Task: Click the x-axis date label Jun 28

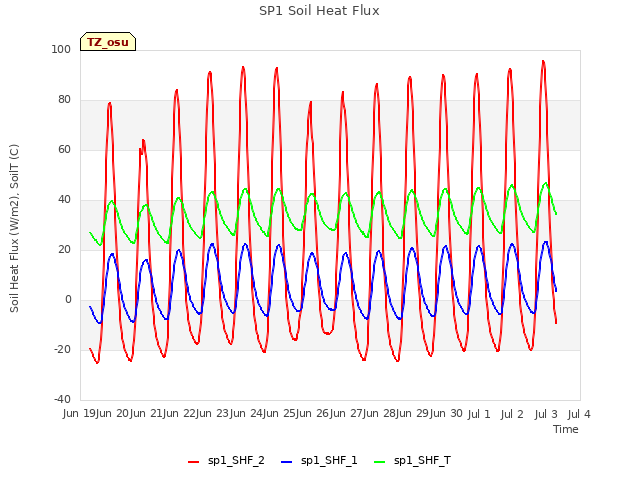Action: [x=381, y=414]
